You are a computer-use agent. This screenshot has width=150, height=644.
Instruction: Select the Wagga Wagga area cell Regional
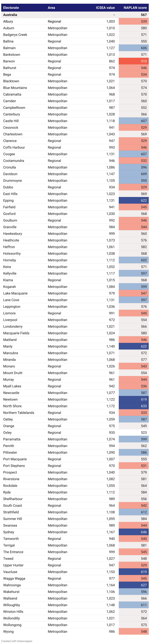point(54,579)
